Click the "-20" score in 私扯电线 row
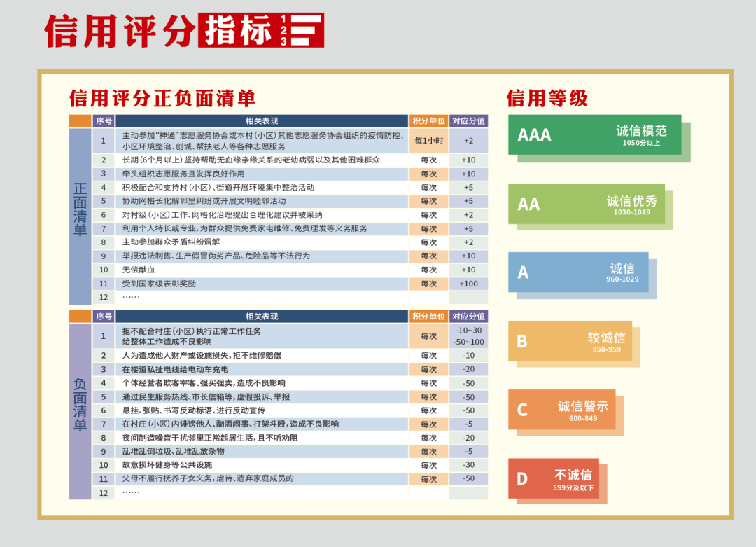 468,369
